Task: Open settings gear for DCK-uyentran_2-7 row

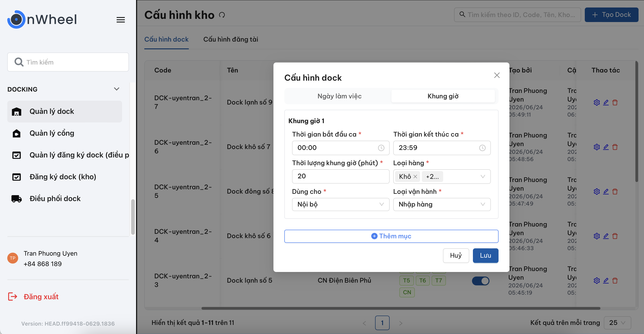Action: coord(597,102)
